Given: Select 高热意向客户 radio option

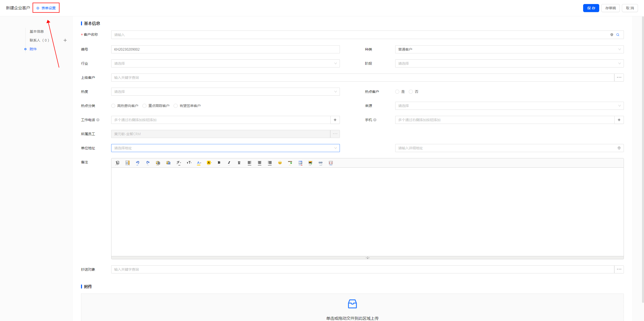Looking at the screenshot, I should [113, 106].
